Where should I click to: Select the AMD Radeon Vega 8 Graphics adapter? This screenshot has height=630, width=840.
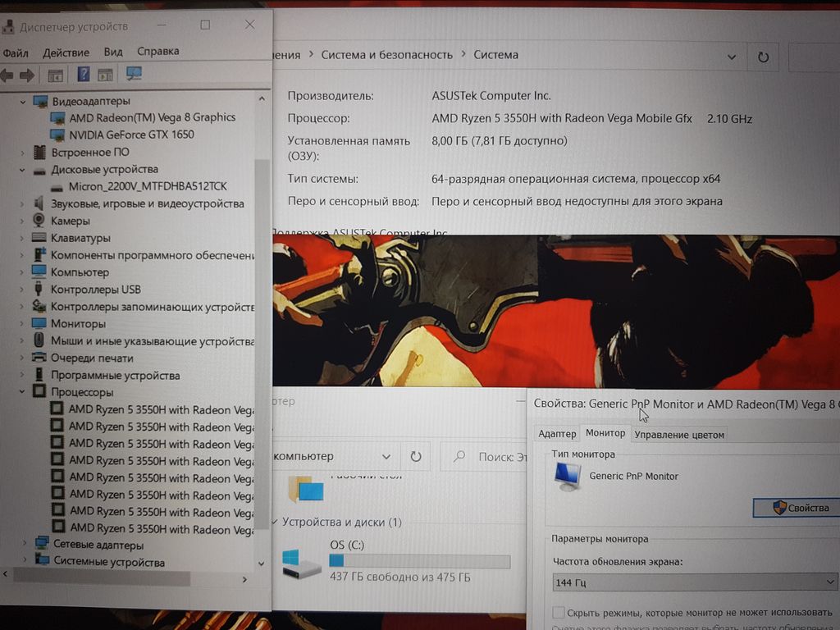(x=152, y=117)
